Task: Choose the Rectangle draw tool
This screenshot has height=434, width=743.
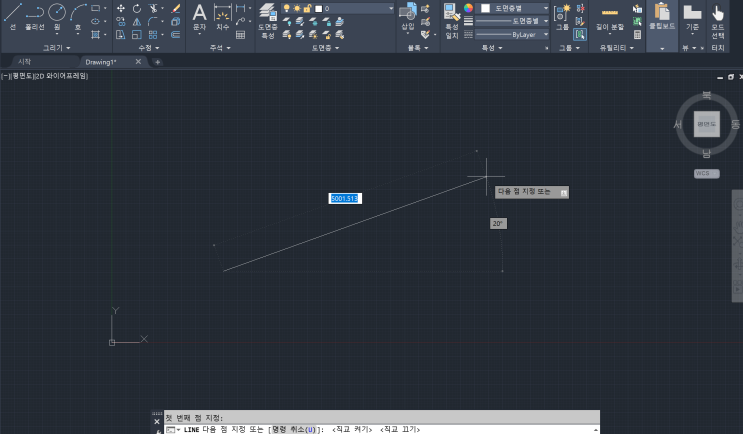Action: [x=95, y=8]
